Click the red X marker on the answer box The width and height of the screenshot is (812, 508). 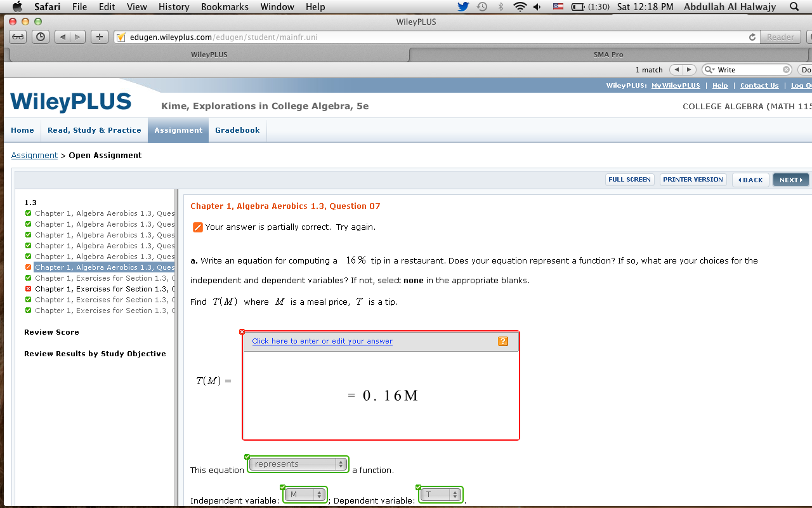coord(242,331)
